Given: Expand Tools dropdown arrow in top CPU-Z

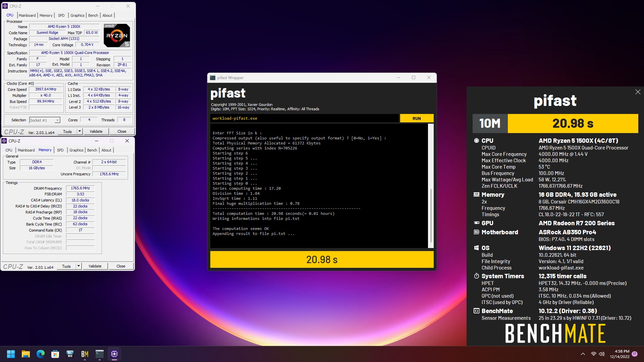Looking at the screenshot, I should click(79, 131).
